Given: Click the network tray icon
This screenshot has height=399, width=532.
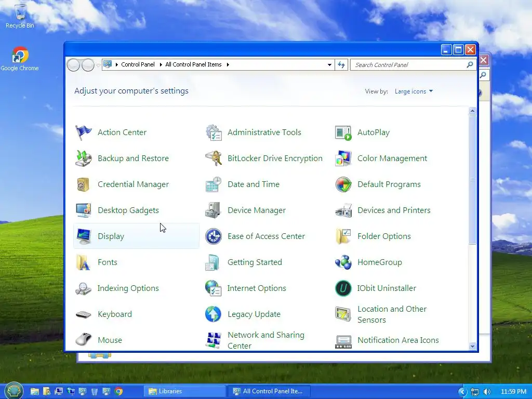Looking at the screenshot, I should pyautogui.click(x=475, y=392).
